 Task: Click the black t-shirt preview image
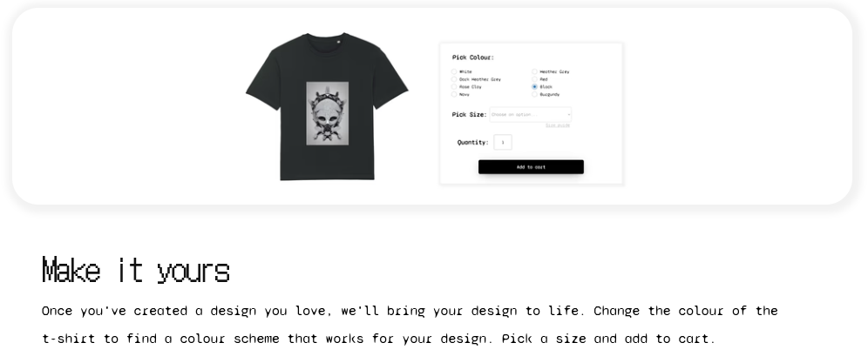coord(327,106)
